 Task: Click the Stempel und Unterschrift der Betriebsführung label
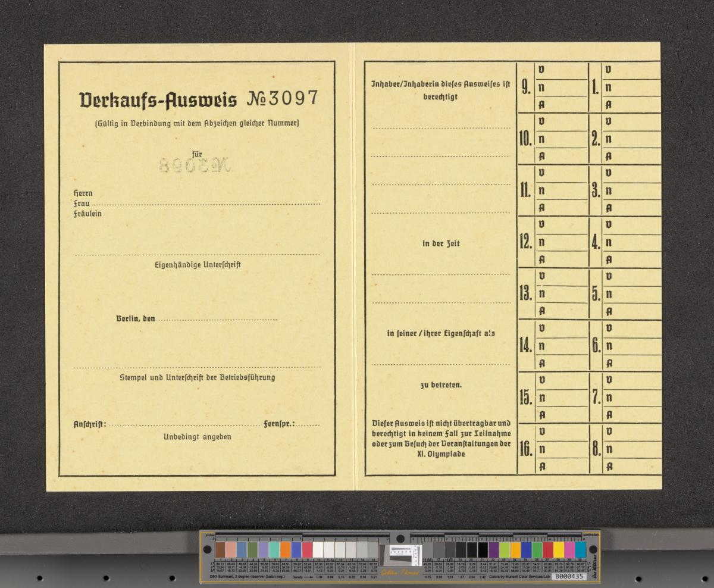click(x=197, y=378)
